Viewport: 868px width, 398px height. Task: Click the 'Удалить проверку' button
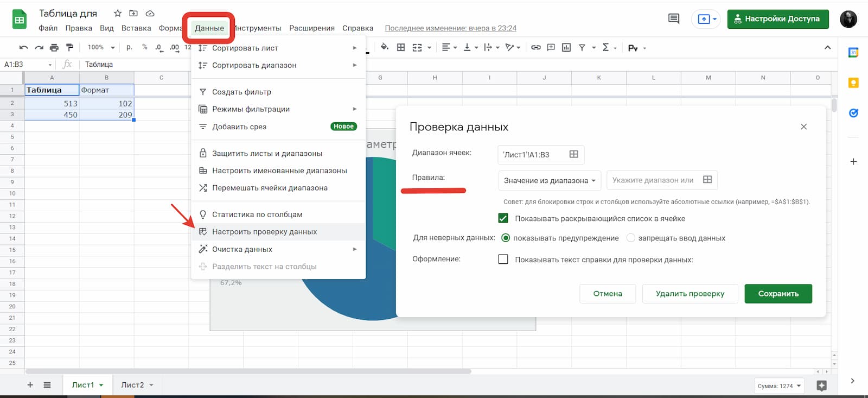690,294
